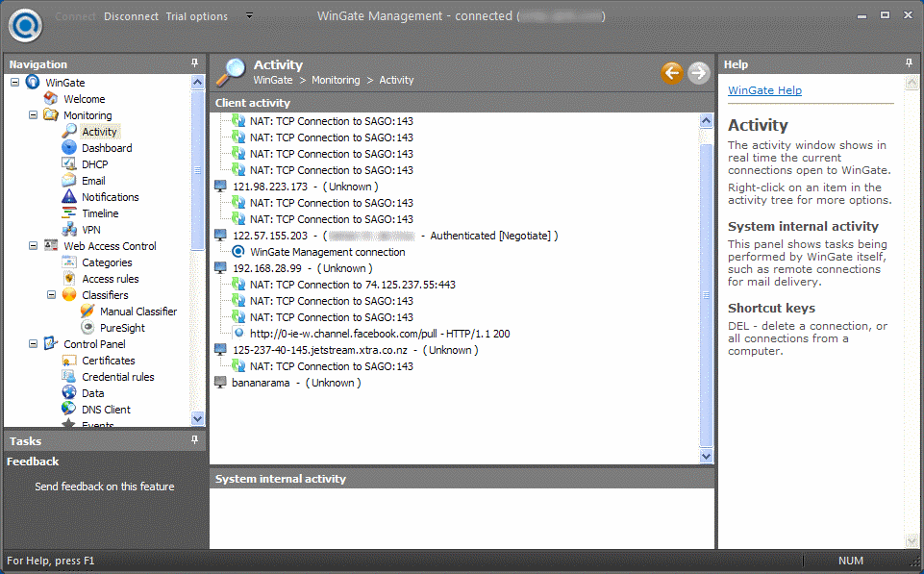This screenshot has height=574, width=924.
Task: Click the computer icon beside bananarama
Action: pos(220,383)
